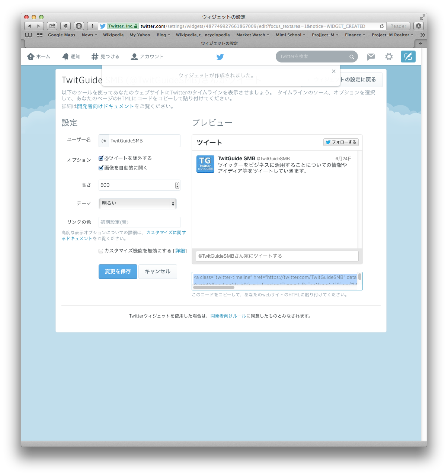Image resolution: width=448 pixels, height=476 pixels.
Task: Click the キャンセル button
Action: tap(158, 271)
